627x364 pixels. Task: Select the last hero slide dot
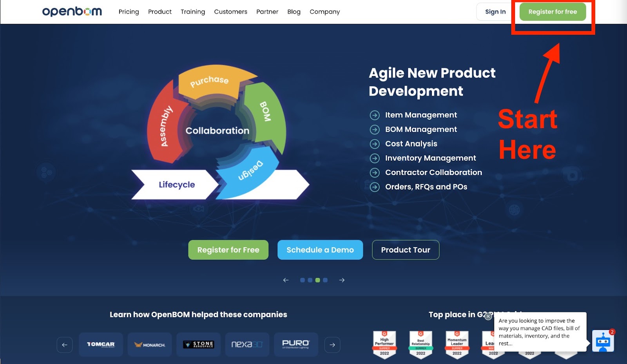325,280
